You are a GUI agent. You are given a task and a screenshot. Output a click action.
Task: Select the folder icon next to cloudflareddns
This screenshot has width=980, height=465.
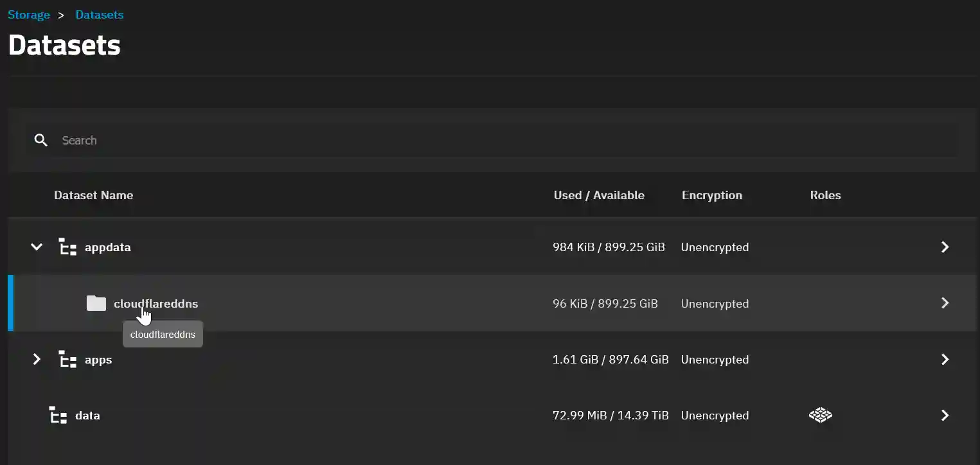click(96, 303)
